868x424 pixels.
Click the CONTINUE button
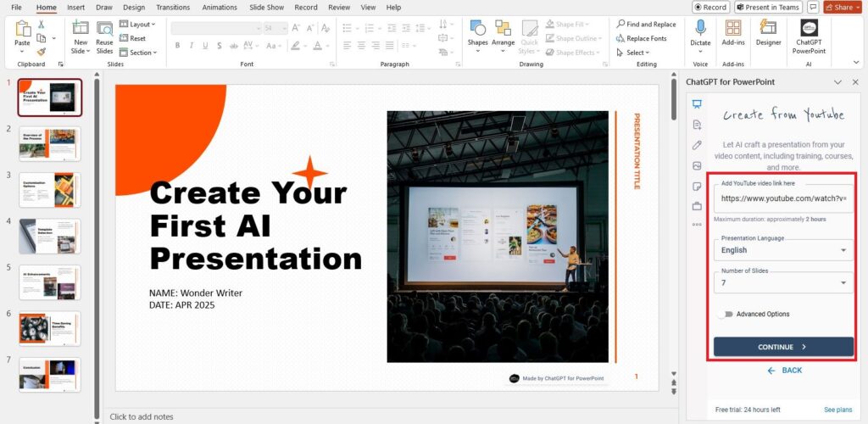point(783,347)
